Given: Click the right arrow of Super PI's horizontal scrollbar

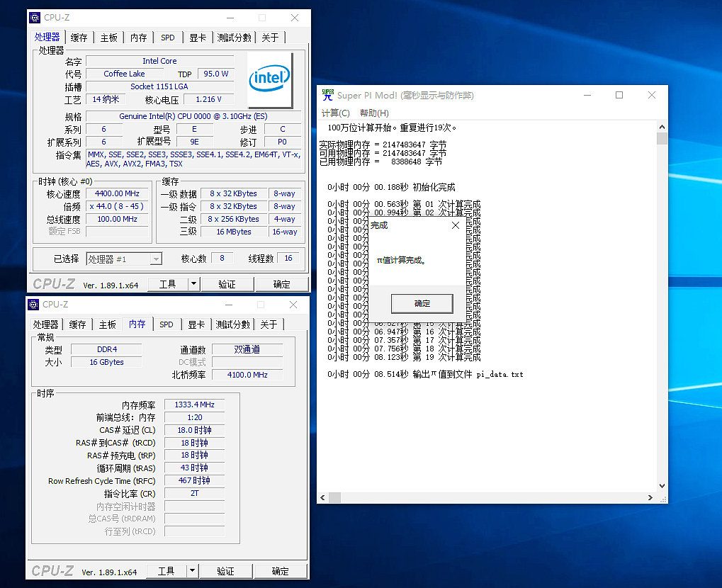Looking at the screenshot, I should [651, 498].
